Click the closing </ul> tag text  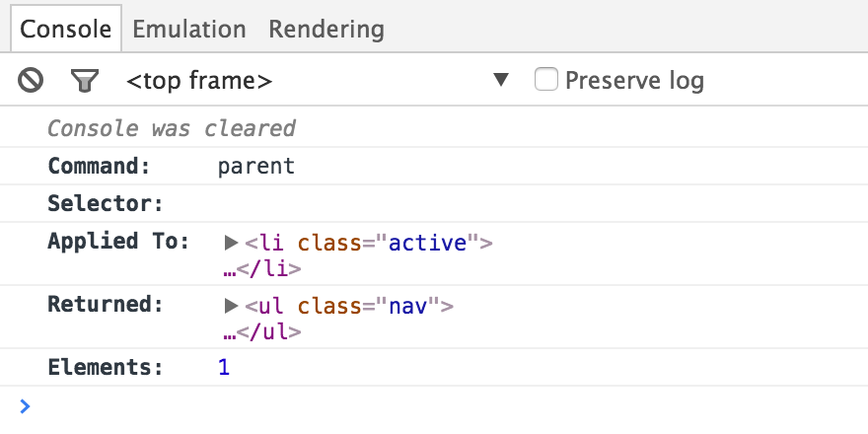268,331
